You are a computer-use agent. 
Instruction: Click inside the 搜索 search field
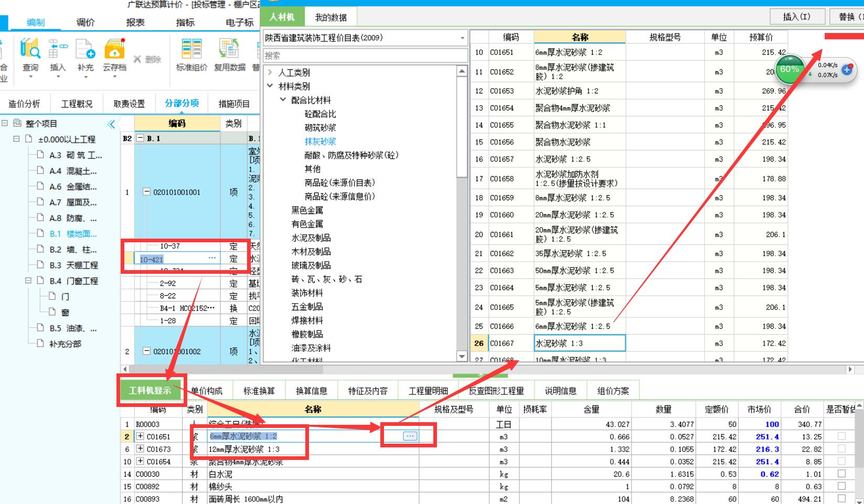click(365, 56)
